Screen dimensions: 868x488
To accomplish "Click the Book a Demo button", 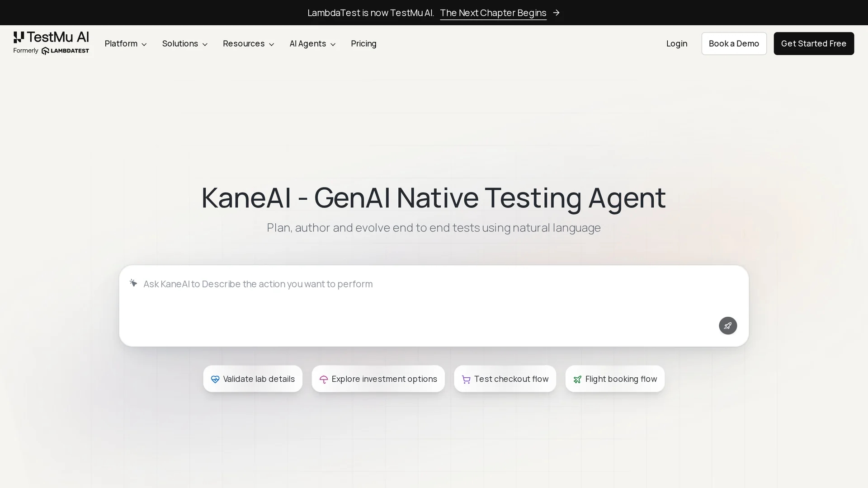I will [734, 43].
